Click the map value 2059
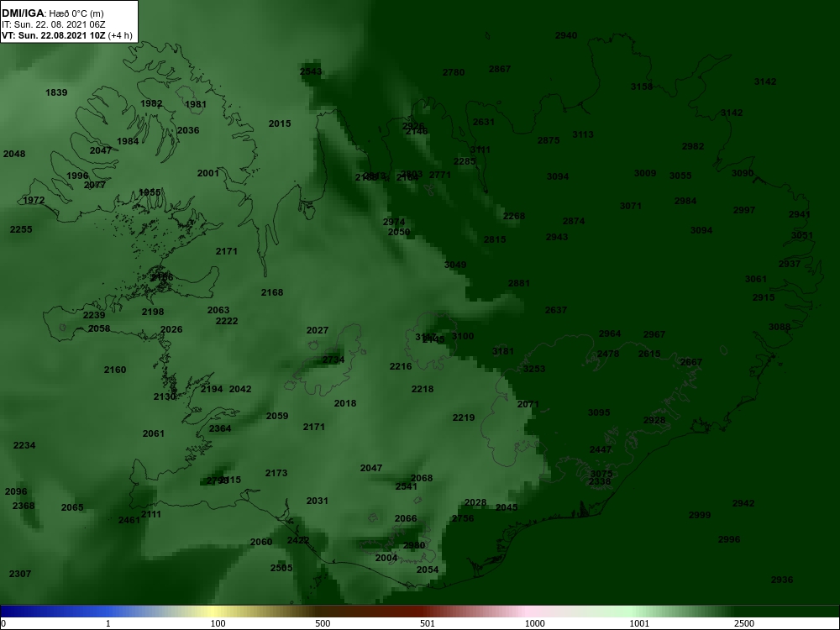This screenshot has height=630, width=840. click(277, 416)
